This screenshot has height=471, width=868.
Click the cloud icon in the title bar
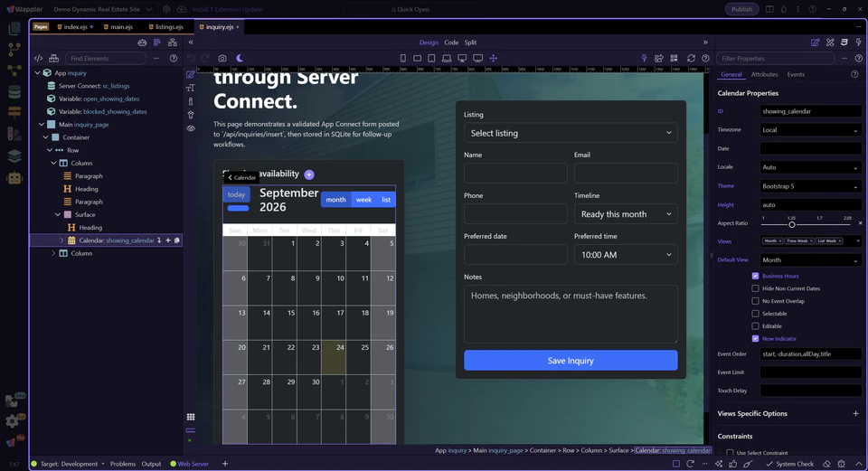(x=182, y=9)
